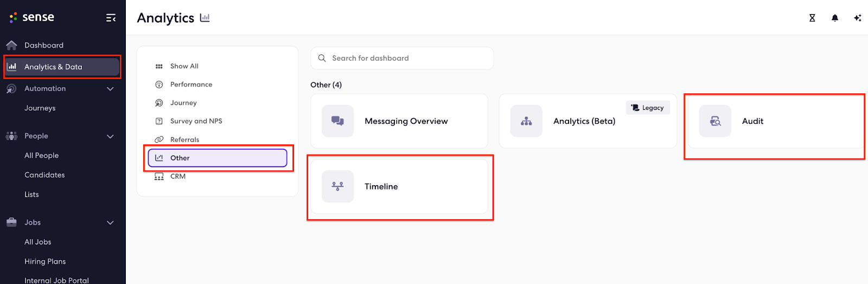Viewport: 868px width, 284px height.
Task: Collapse the sidebar using the menu icon
Action: (111, 18)
